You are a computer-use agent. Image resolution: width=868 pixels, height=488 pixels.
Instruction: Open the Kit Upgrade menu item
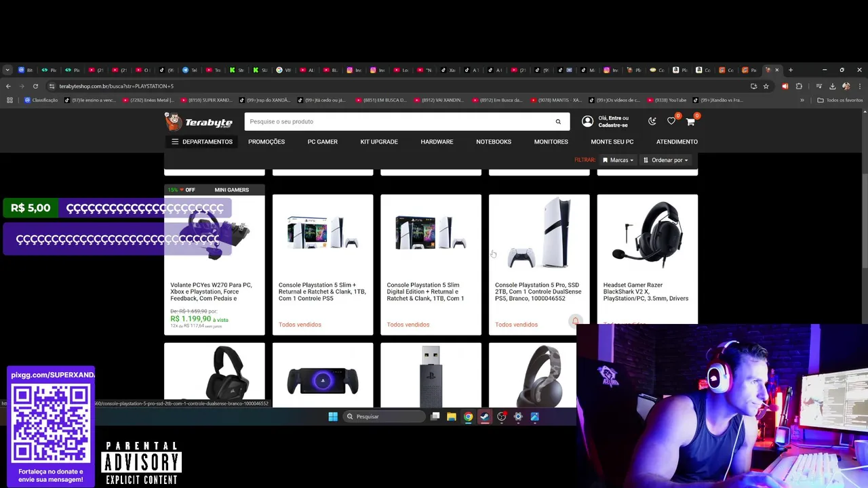click(379, 142)
